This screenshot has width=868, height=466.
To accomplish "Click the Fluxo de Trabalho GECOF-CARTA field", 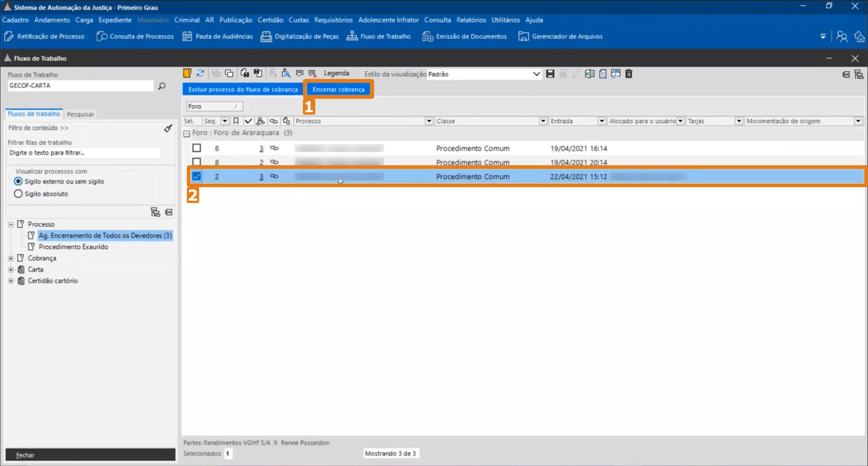I will [80, 85].
